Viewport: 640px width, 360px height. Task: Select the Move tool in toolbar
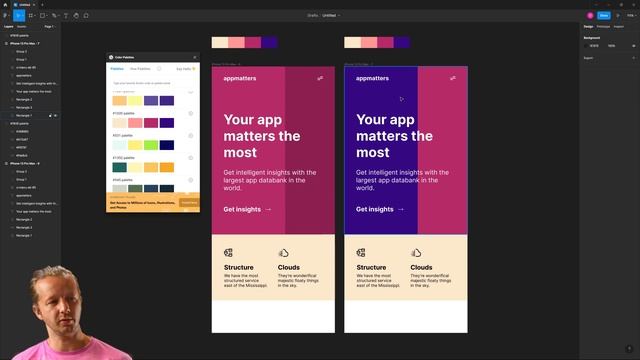(18, 16)
